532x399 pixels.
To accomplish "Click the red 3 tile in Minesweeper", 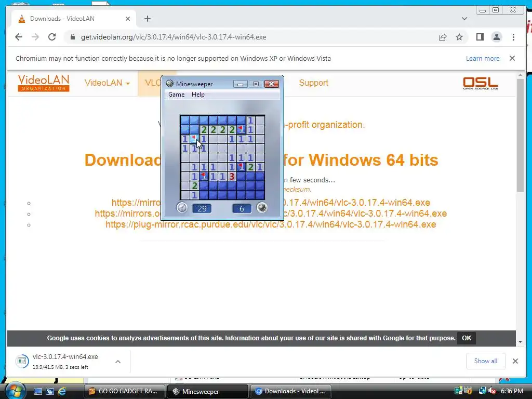I will [x=232, y=176].
